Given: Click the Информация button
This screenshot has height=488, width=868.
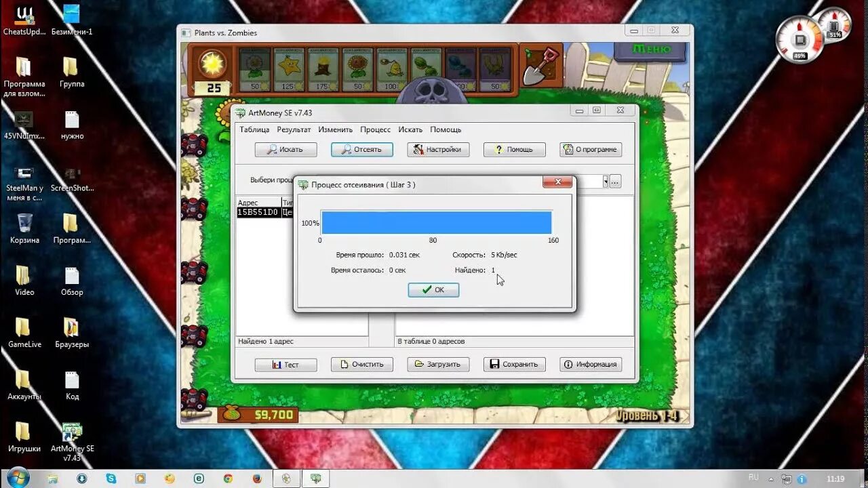Looking at the screenshot, I should (591, 364).
